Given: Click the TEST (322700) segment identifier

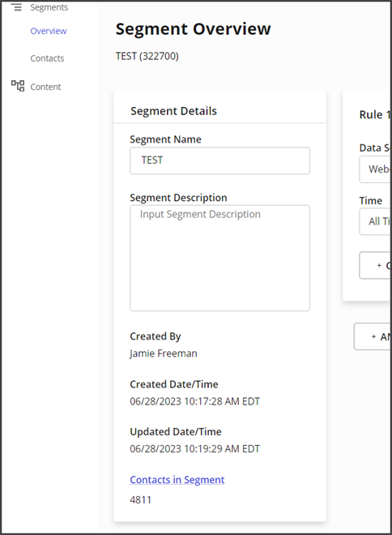Looking at the screenshot, I should [147, 56].
